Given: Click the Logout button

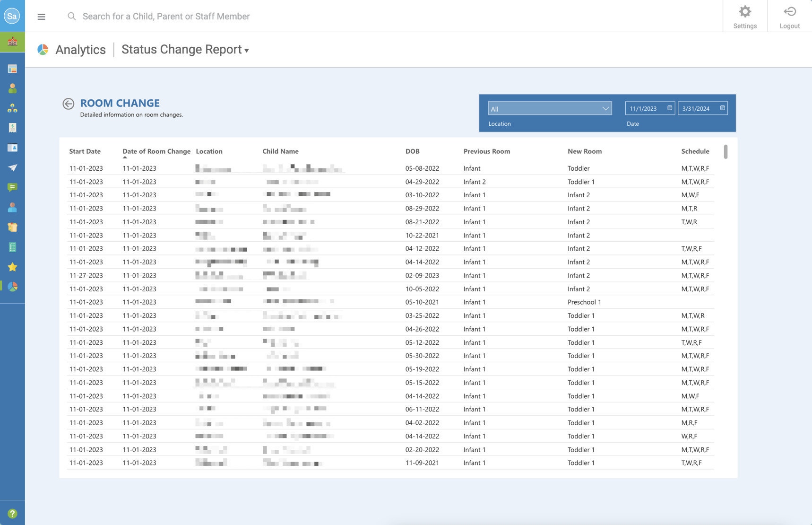Looking at the screenshot, I should point(789,16).
